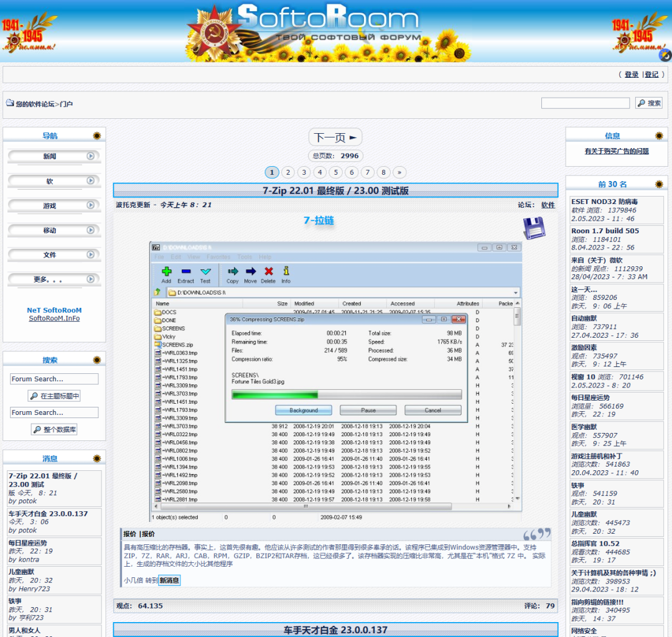Click the search field in the breadcrumb bar
Screen dimensions: 672x637
click(x=586, y=103)
